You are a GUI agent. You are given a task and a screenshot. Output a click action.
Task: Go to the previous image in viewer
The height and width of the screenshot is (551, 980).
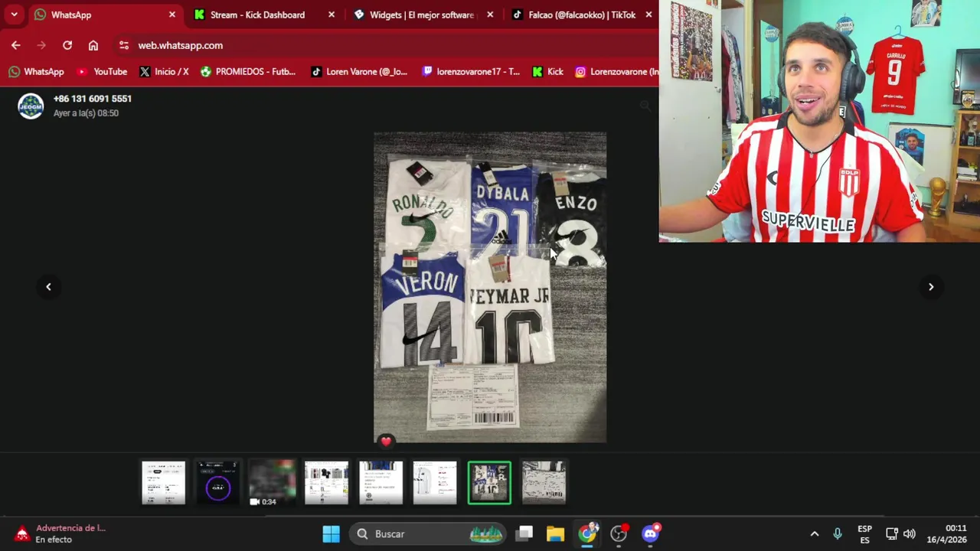48,287
